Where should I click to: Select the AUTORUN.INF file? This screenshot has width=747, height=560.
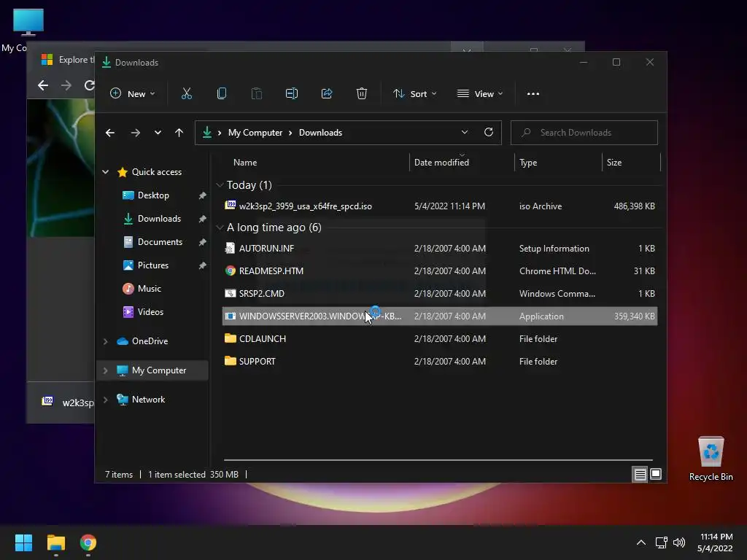pyautogui.click(x=440, y=249)
